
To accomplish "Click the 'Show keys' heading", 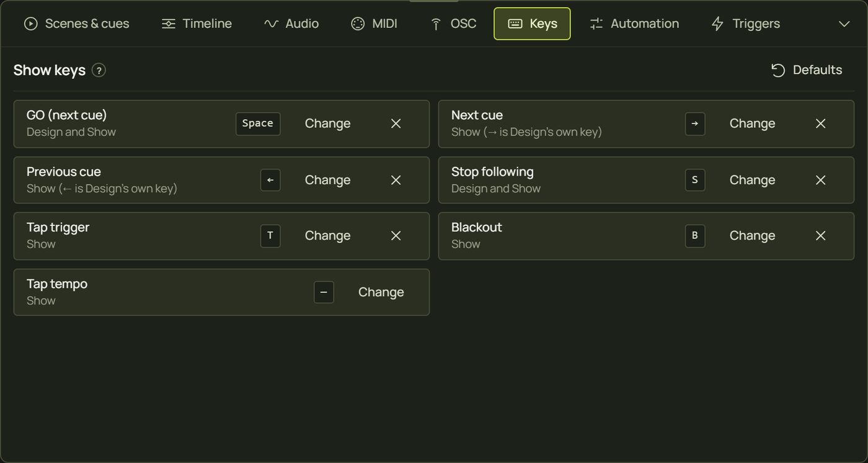I will tap(50, 70).
